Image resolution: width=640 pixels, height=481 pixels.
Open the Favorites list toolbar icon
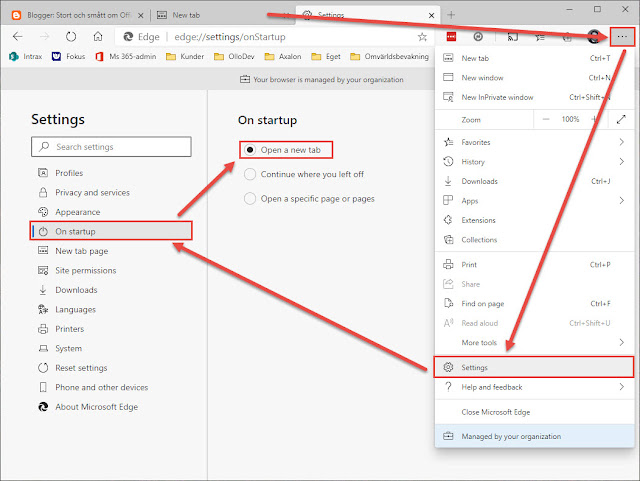click(x=540, y=37)
